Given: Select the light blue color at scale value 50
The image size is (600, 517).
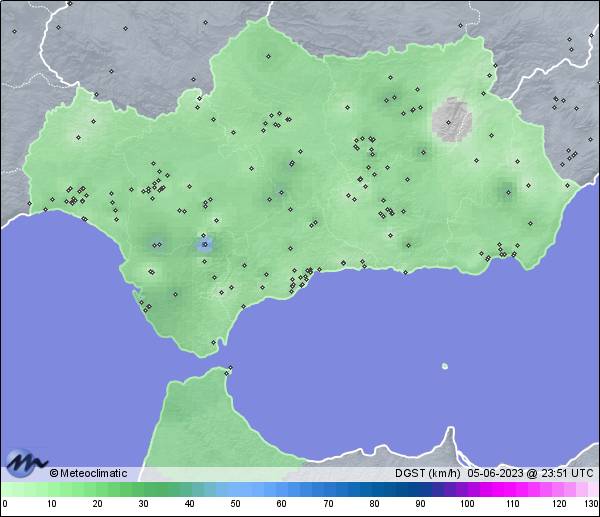Looking at the screenshot, I should pyautogui.click(x=235, y=489).
